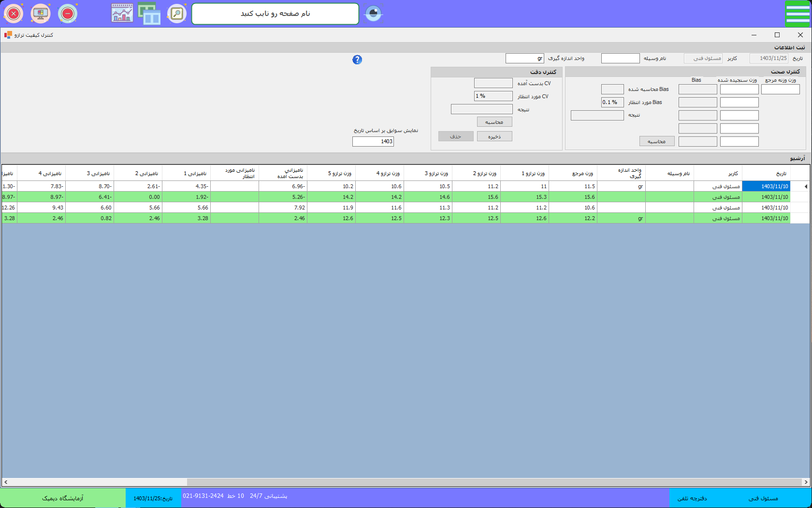This screenshot has width=812, height=508.
Task: Click the واحد اندازه گیری field containing gr
Action: (x=524, y=59)
